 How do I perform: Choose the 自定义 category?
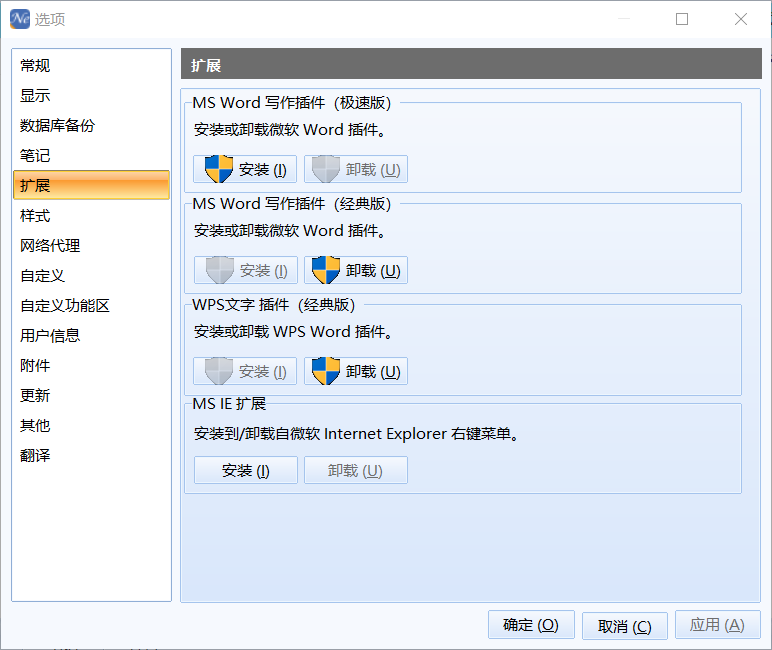point(91,276)
